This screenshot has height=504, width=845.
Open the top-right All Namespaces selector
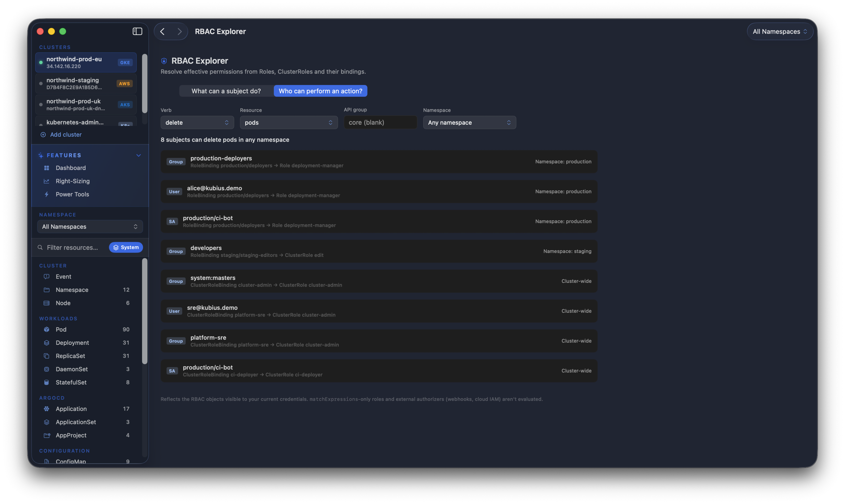click(x=780, y=31)
